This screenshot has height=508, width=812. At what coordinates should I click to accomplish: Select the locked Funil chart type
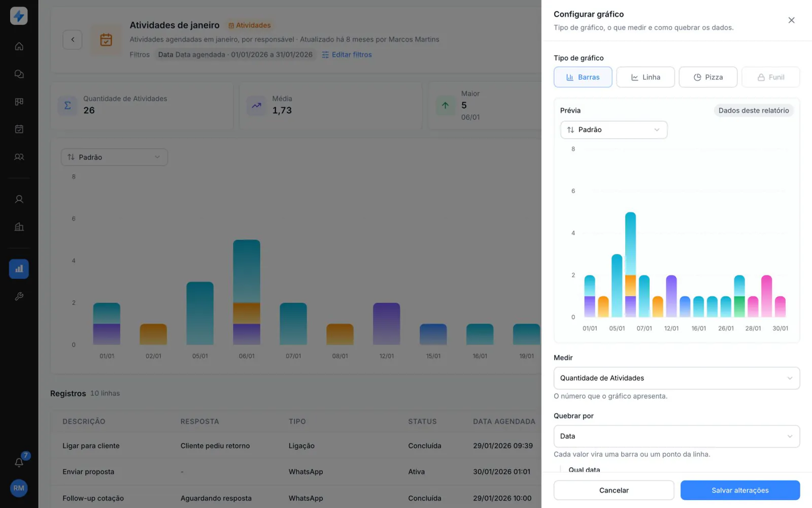pyautogui.click(x=771, y=77)
